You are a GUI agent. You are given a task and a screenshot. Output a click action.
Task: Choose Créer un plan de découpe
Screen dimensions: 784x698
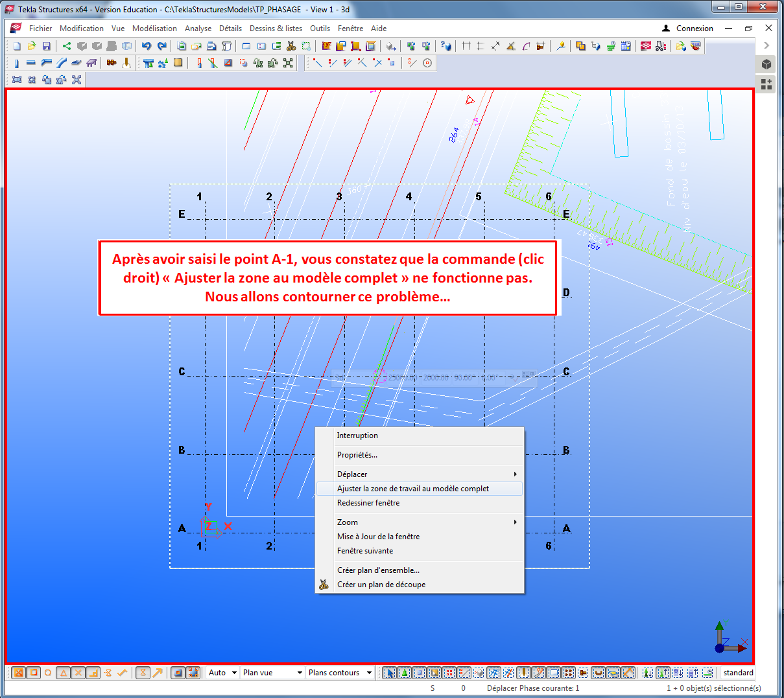click(420, 585)
